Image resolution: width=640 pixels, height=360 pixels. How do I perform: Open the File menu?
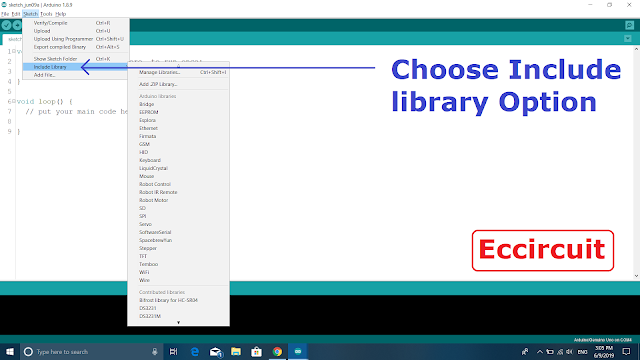[5, 14]
